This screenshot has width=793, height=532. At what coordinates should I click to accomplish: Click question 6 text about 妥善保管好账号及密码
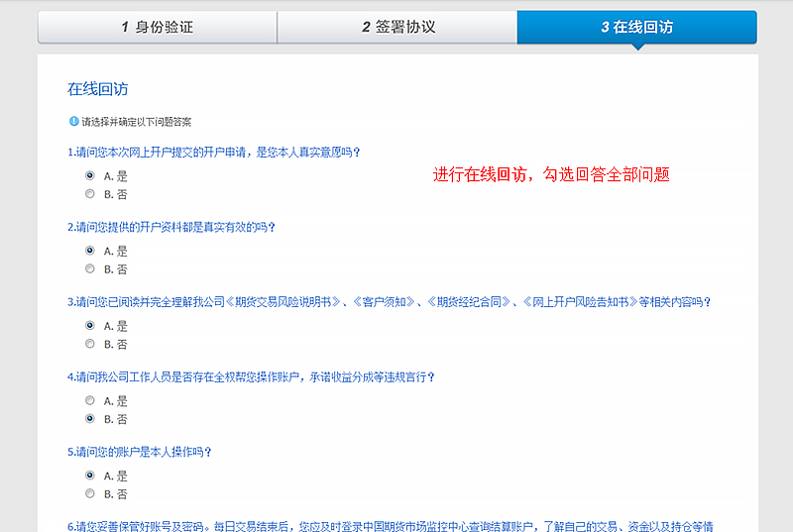(390, 526)
